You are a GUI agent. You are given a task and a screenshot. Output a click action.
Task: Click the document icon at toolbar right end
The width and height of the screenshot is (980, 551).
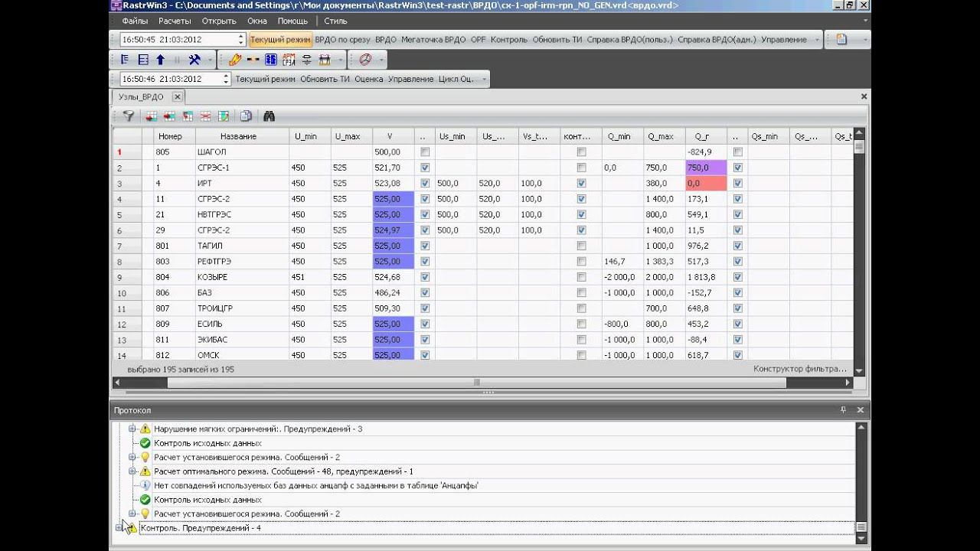[841, 39]
